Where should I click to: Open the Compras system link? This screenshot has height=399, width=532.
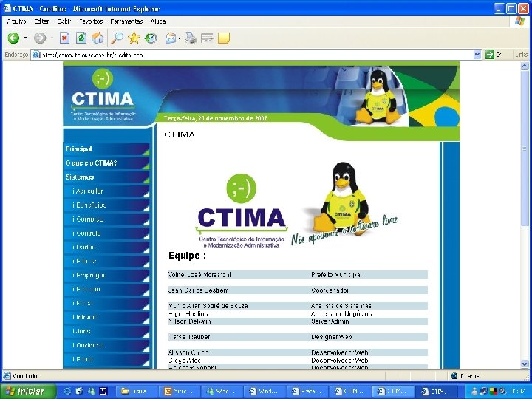coord(106,219)
